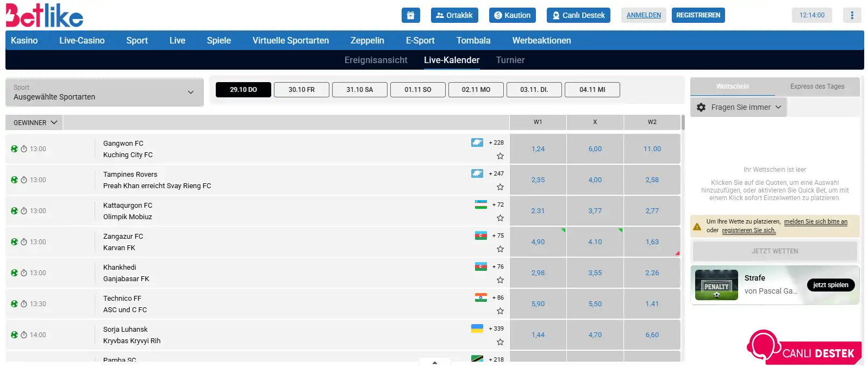Image resolution: width=868 pixels, height=366 pixels.
Task: Click the collapse arrow at the list bottom
Action: 435,362
